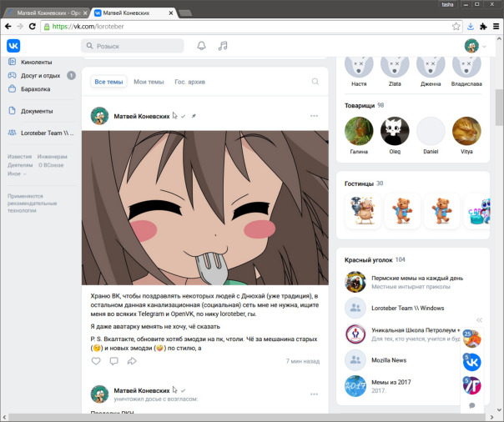Open Товарищи friends section heading
This screenshot has height=422, width=504.
click(360, 105)
